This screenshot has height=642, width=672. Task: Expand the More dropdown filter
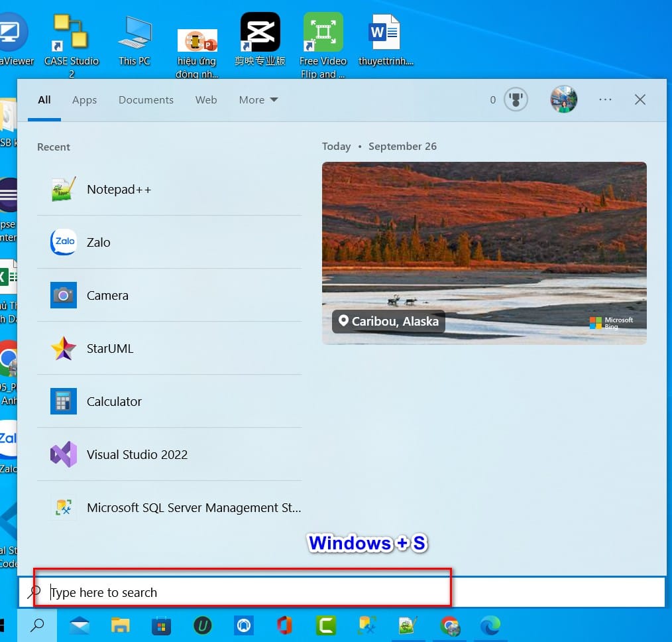tap(258, 100)
